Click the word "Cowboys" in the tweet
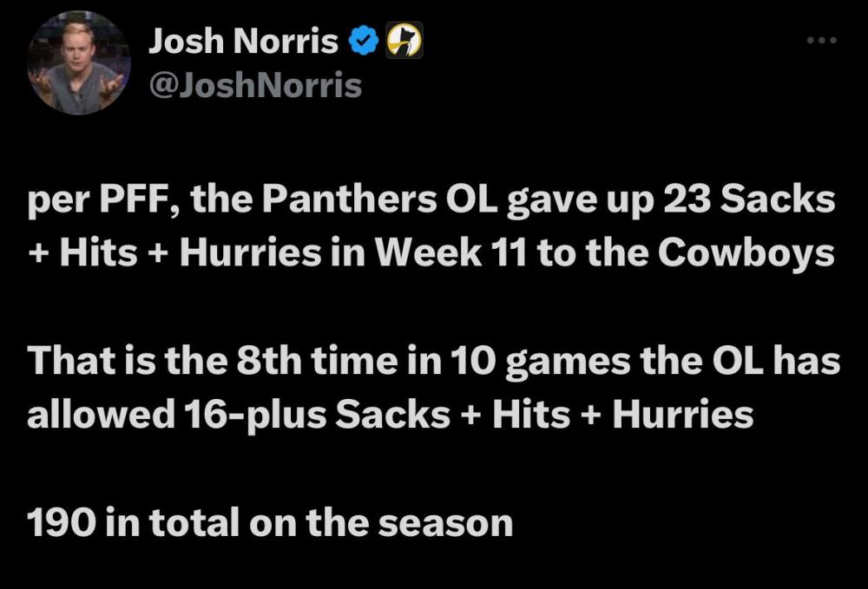This screenshot has height=589, width=868. [x=745, y=251]
